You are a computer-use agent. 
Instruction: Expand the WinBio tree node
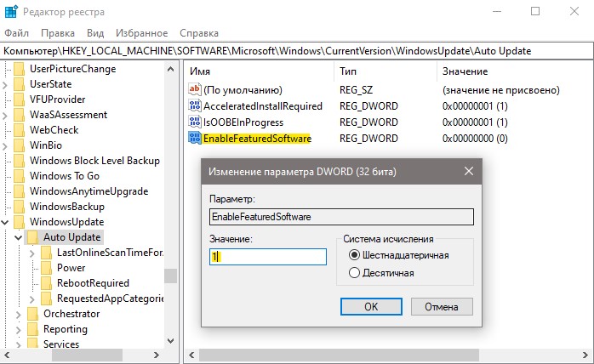pyautogui.click(x=5, y=146)
